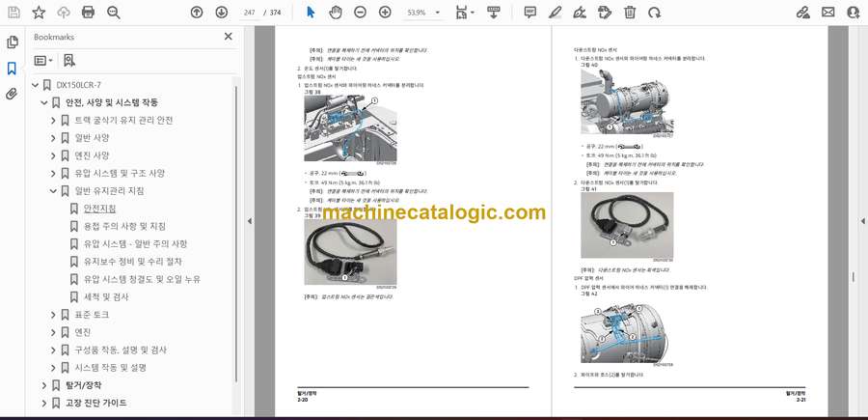Send file by email envelope icon
The height and width of the screenshot is (420, 868).
click(828, 13)
